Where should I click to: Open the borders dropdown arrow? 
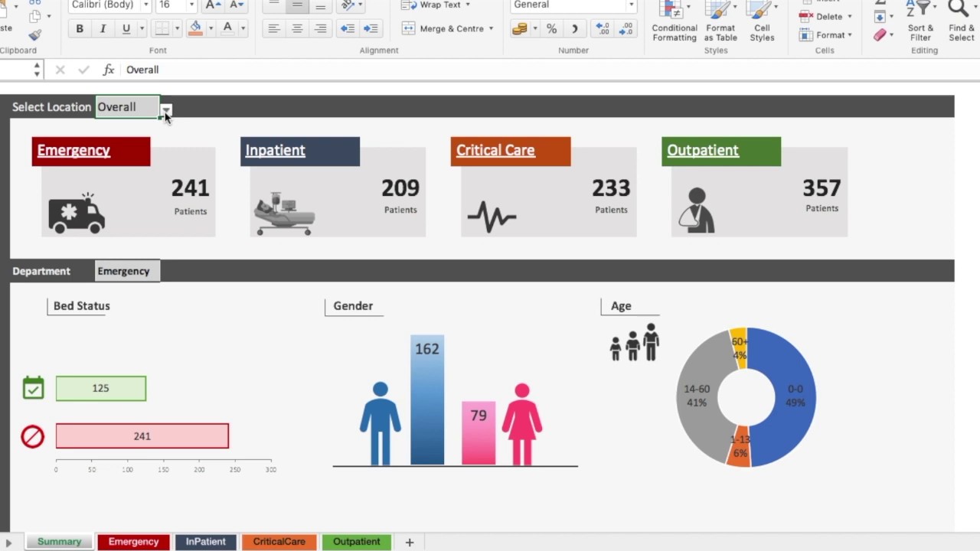(x=177, y=29)
